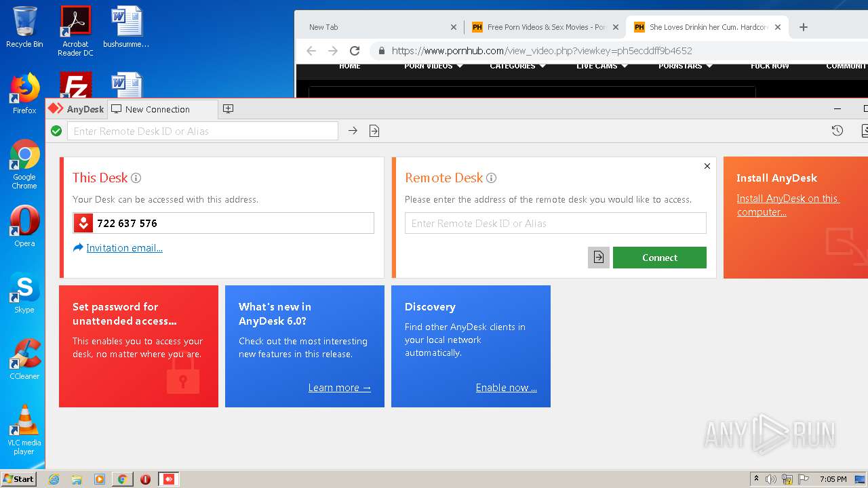Click file transfer button beside Connect
This screenshot has width=868, height=488.
(x=599, y=258)
